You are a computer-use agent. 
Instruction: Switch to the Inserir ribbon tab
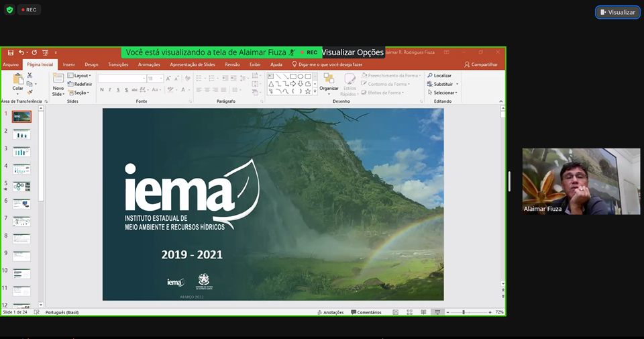point(68,64)
